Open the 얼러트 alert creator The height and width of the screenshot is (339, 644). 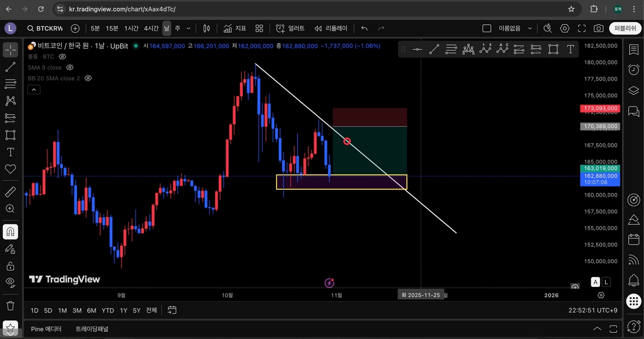(290, 28)
